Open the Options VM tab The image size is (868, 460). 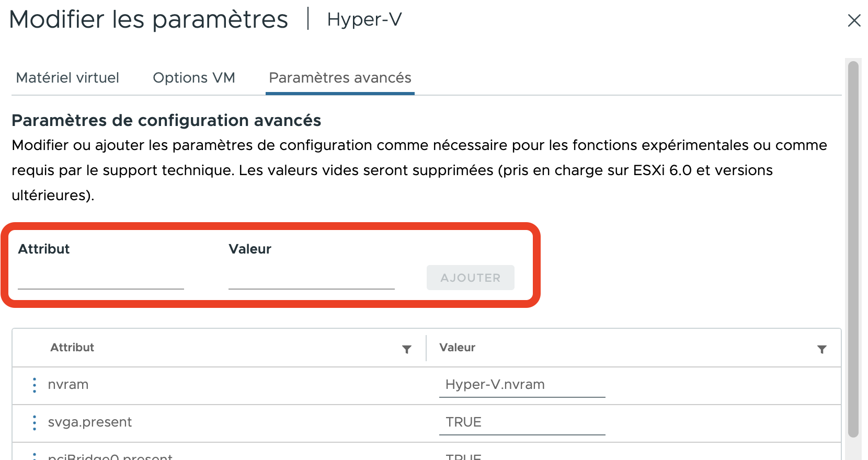pos(193,78)
